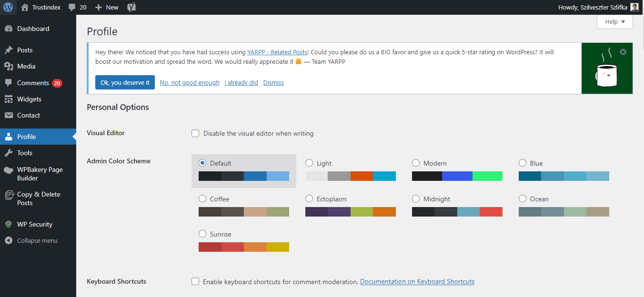Open the Help dropdown panel

click(x=614, y=21)
